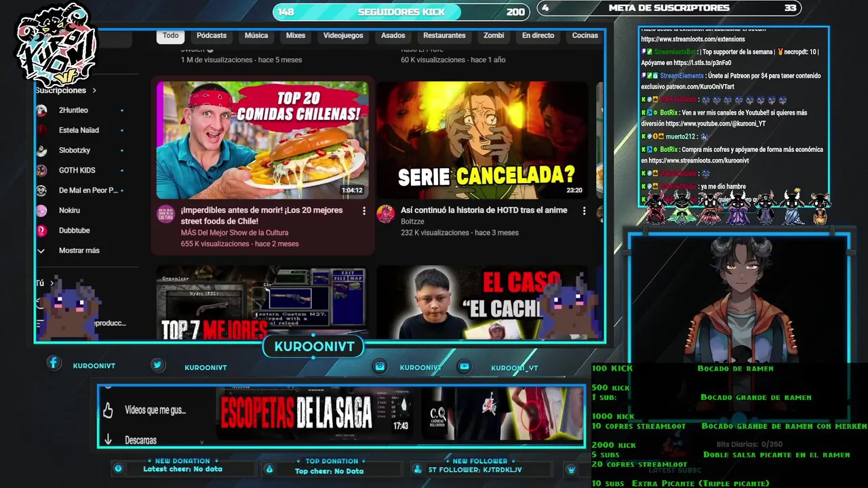Play the Escopetas de la Saga thumbnail
Image resolution: width=868 pixels, height=488 pixels.
[315, 413]
